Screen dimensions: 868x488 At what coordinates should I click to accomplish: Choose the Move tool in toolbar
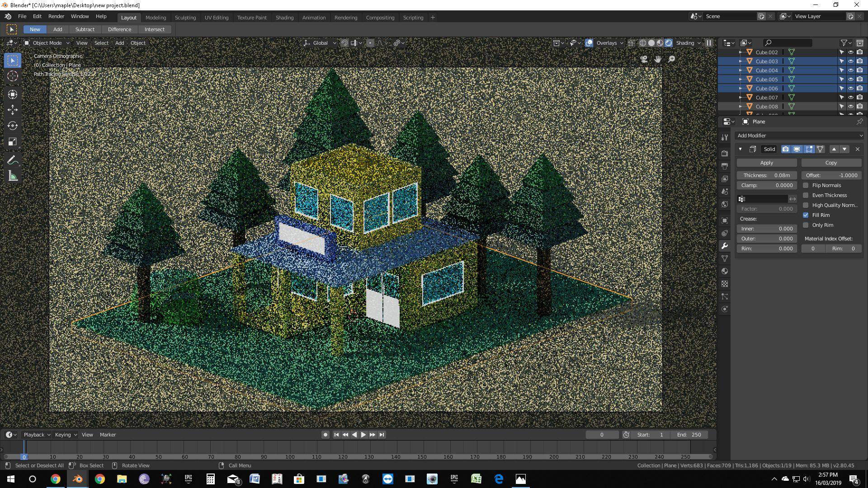tap(13, 110)
